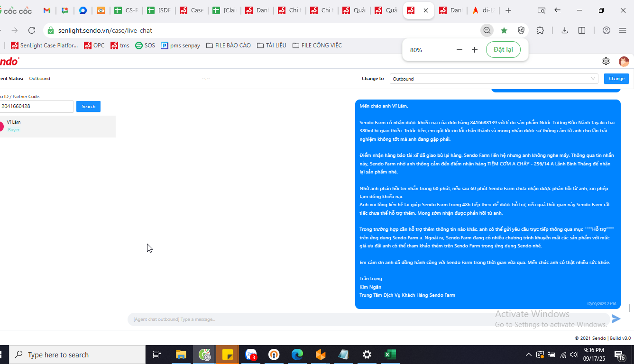Open Sticky Notes from the taskbar
The width and height of the screenshot is (634, 364).
click(228, 355)
